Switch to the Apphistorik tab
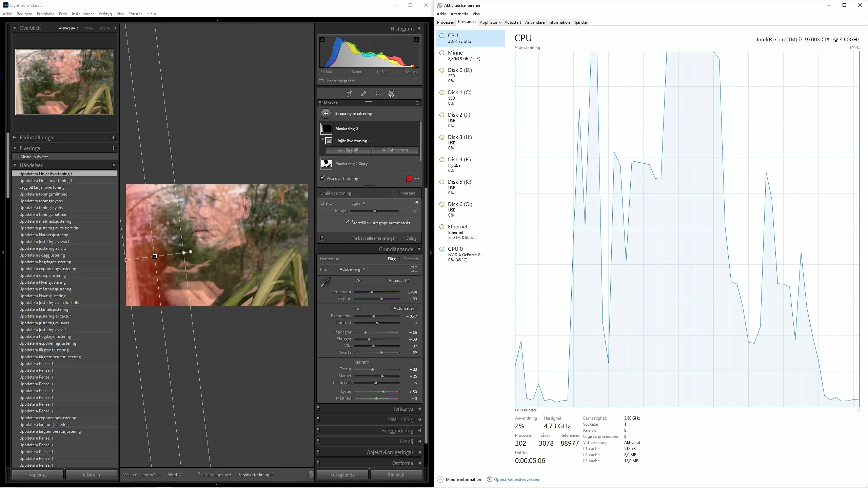The width and height of the screenshot is (868, 488). point(490,22)
